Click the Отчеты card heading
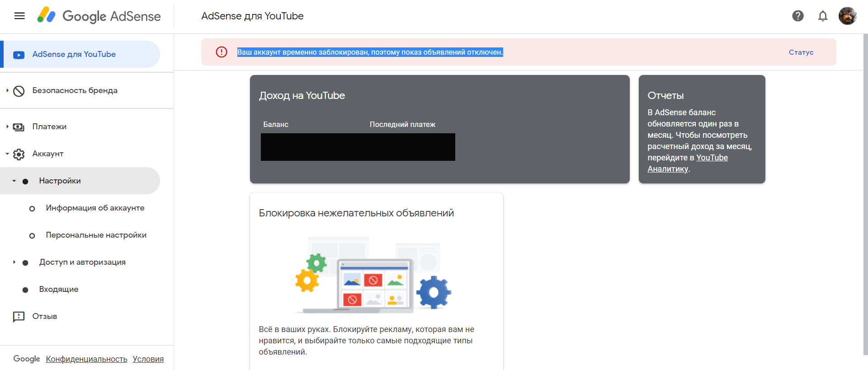The image size is (868, 370). click(x=665, y=95)
